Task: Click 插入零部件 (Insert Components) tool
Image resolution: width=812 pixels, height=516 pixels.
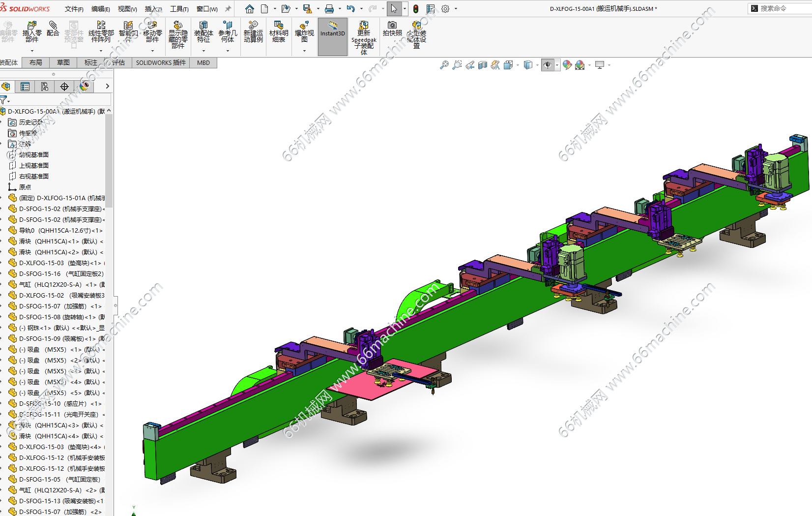Action: [32, 32]
